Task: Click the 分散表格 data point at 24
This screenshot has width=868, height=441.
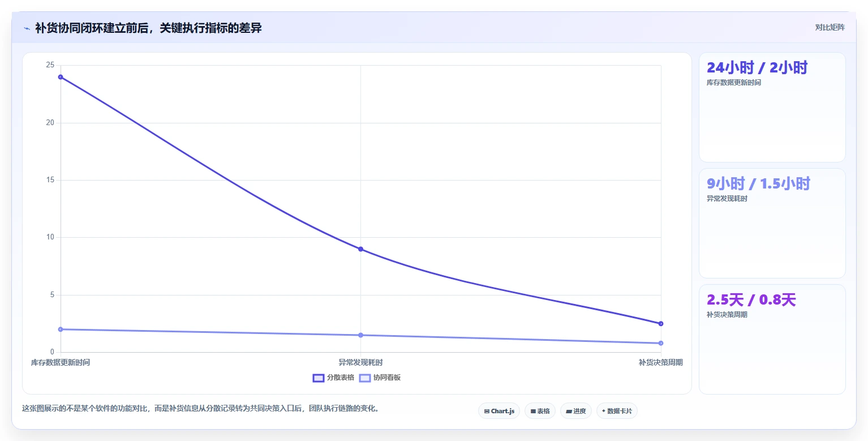Action: [61, 77]
